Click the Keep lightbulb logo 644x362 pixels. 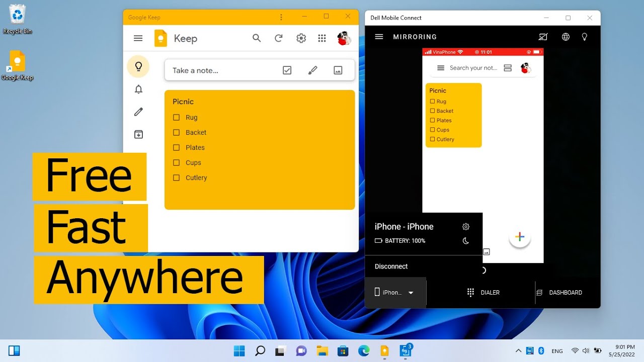[x=160, y=38]
